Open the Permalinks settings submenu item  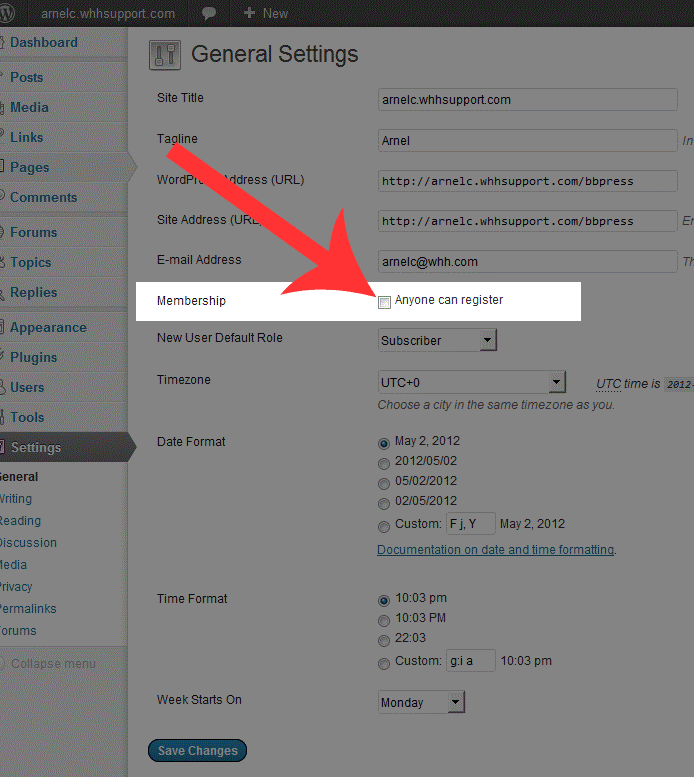click(28, 609)
